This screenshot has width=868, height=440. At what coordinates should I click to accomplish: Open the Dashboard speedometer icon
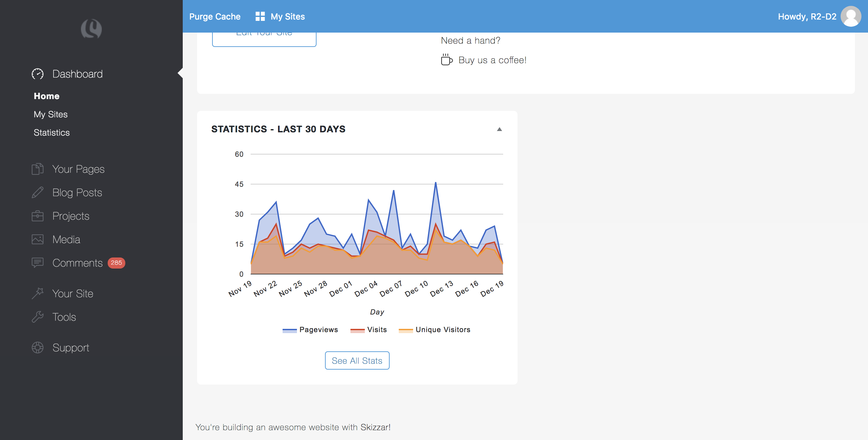point(38,74)
